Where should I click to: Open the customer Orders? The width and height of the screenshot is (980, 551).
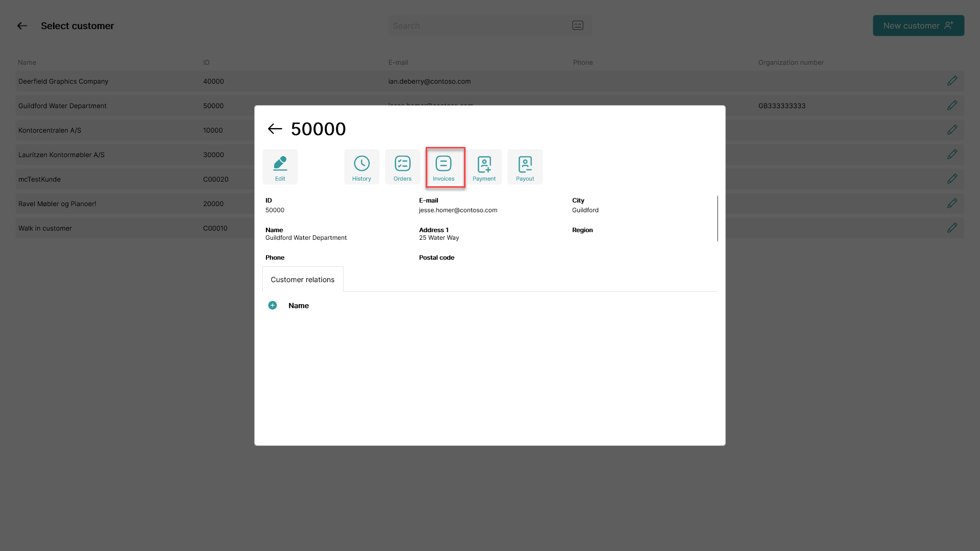tap(402, 167)
